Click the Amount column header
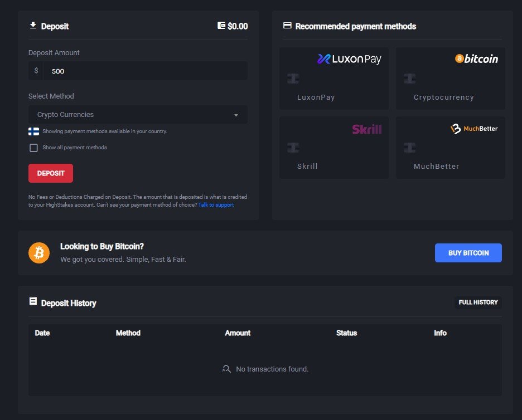 click(238, 333)
